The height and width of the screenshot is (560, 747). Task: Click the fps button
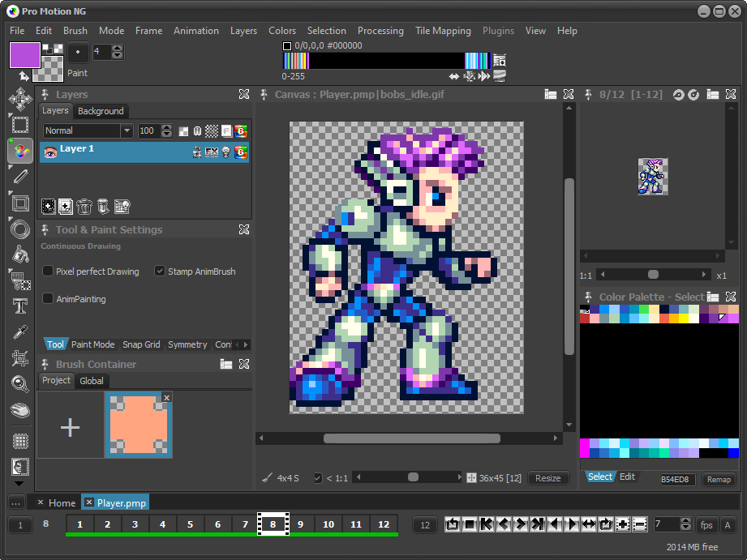click(x=706, y=525)
